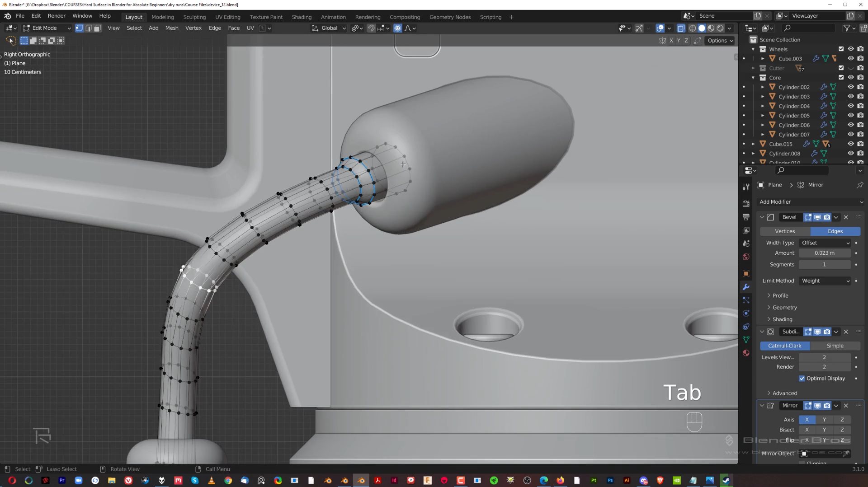This screenshot has width=868, height=487.
Task: Toggle Optimal Display checkbox in Subdivision modifier
Action: pos(802,378)
